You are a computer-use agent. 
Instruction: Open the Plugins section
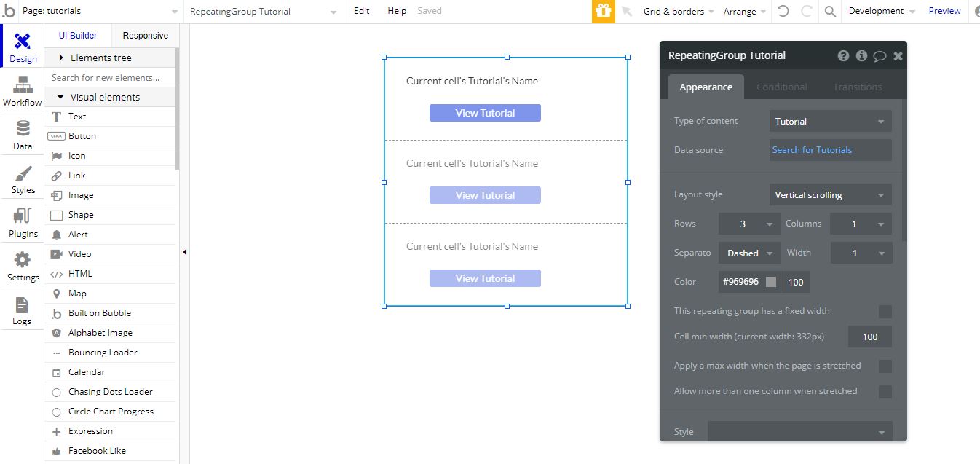click(23, 223)
